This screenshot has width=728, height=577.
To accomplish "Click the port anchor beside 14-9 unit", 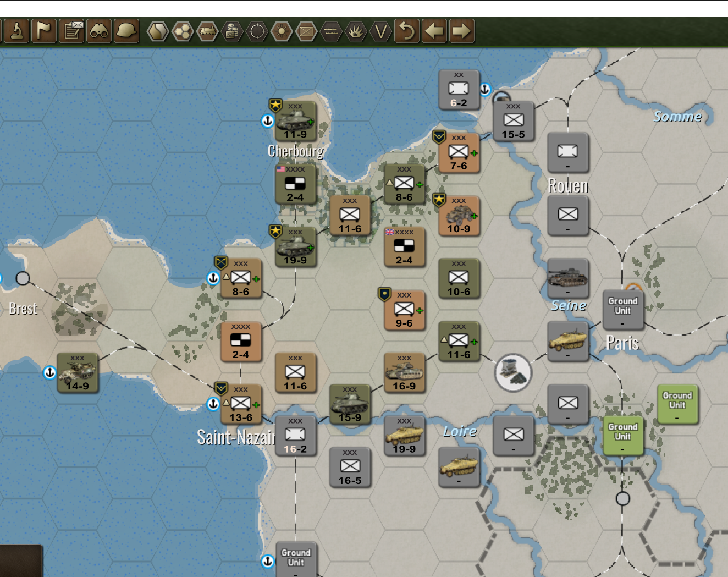I will (x=49, y=372).
